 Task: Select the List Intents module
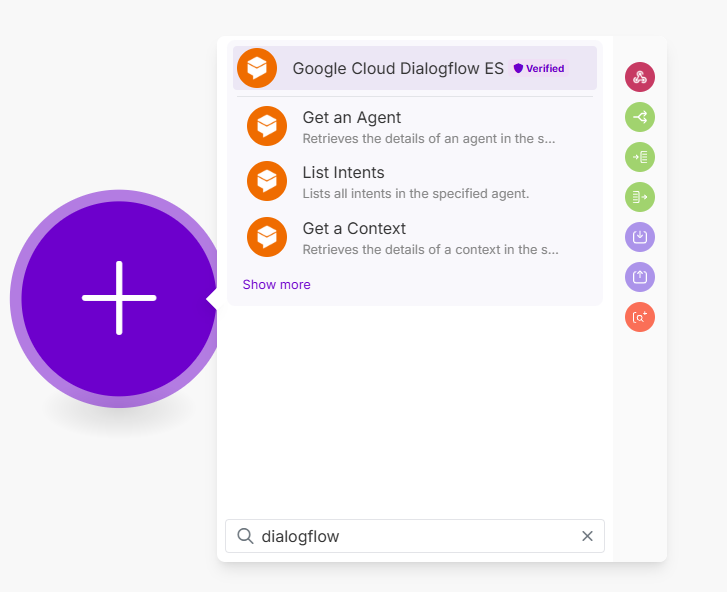[415, 182]
